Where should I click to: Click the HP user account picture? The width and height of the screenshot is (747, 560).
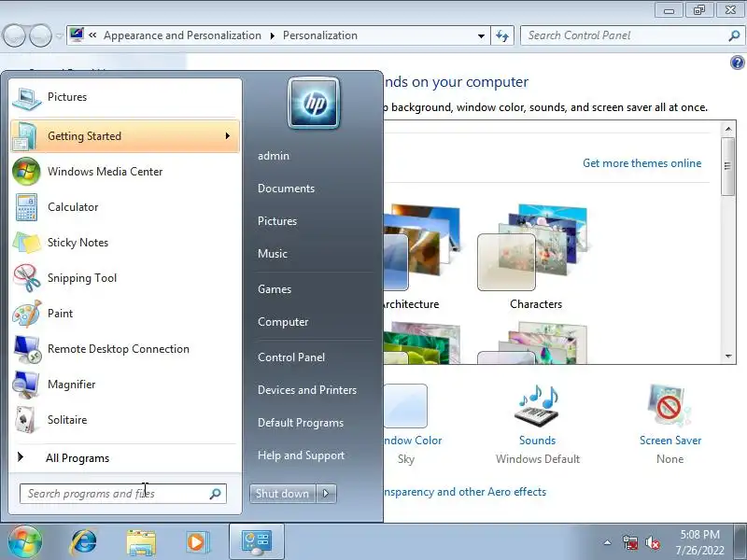click(314, 104)
